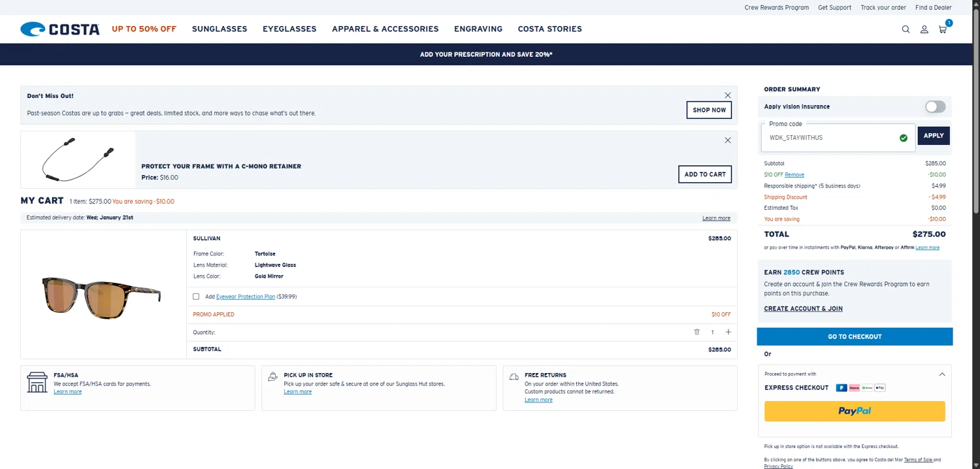Dismiss the C-Mono retainer offer
The height and width of the screenshot is (469, 980).
click(x=728, y=140)
